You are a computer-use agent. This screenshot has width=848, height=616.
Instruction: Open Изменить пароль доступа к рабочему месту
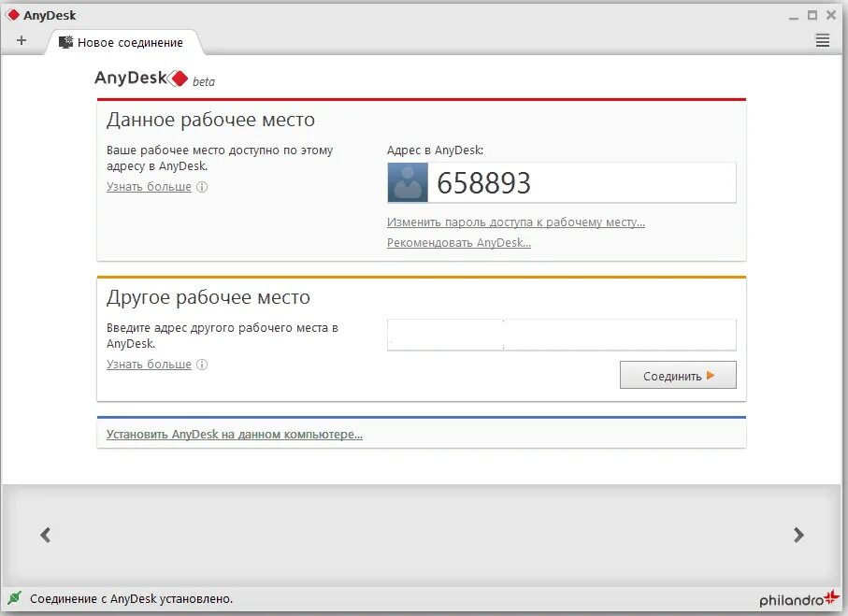pyautogui.click(x=516, y=222)
